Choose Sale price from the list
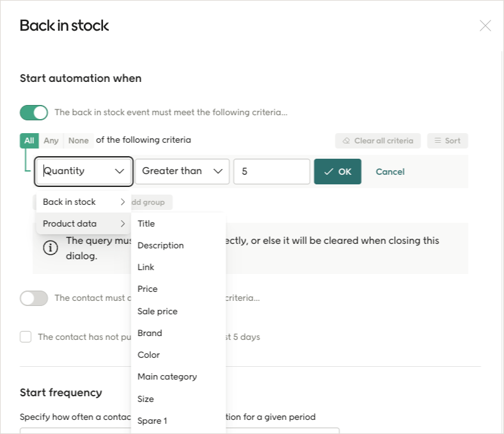The width and height of the screenshot is (504, 434). pos(157,312)
